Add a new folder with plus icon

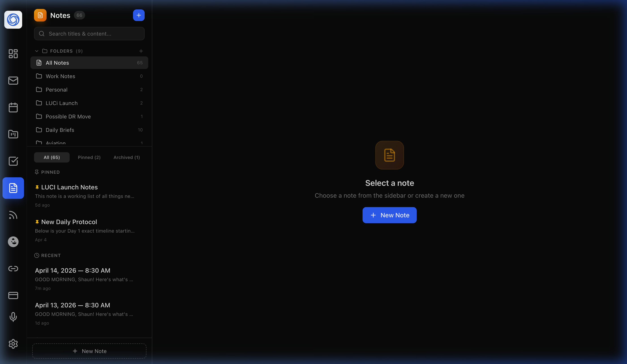pyautogui.click(x=141, y=51)
